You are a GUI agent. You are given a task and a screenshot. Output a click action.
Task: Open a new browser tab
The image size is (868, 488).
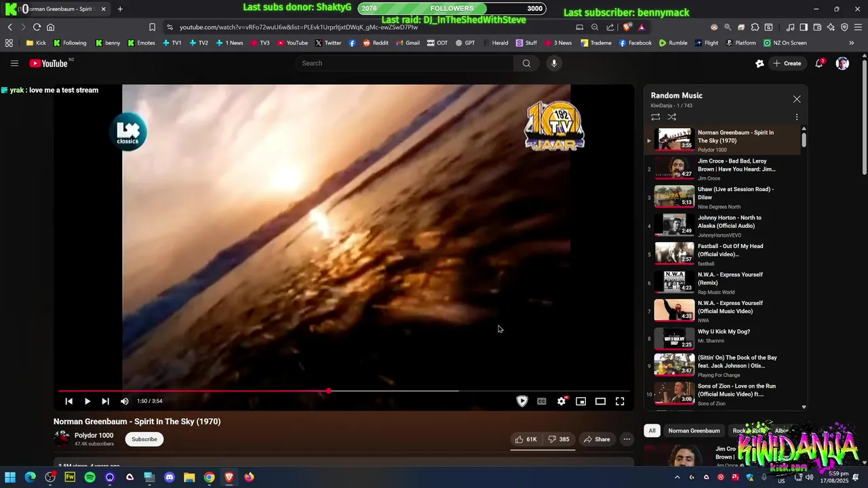120,9
